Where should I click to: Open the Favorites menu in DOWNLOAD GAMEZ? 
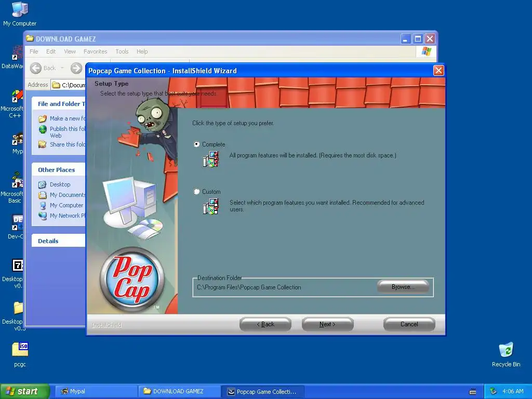tap(96, 51)
